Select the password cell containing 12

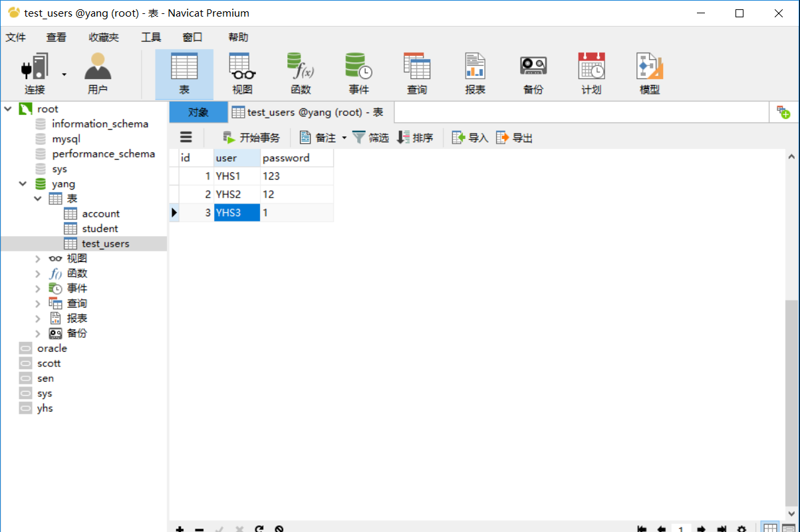(x=297, y=194)
